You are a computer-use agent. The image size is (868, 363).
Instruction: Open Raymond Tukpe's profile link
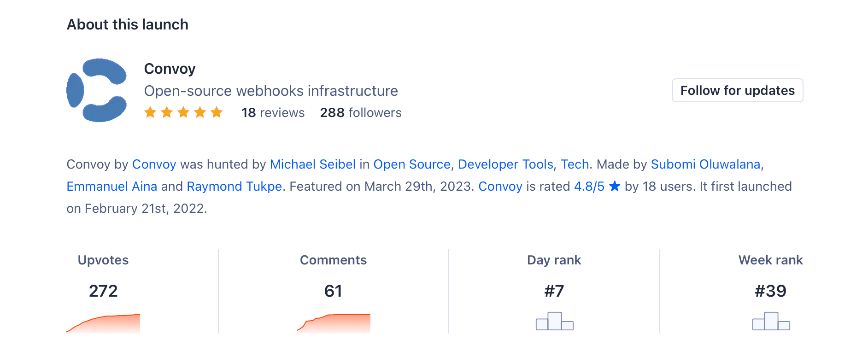(235, 186)
